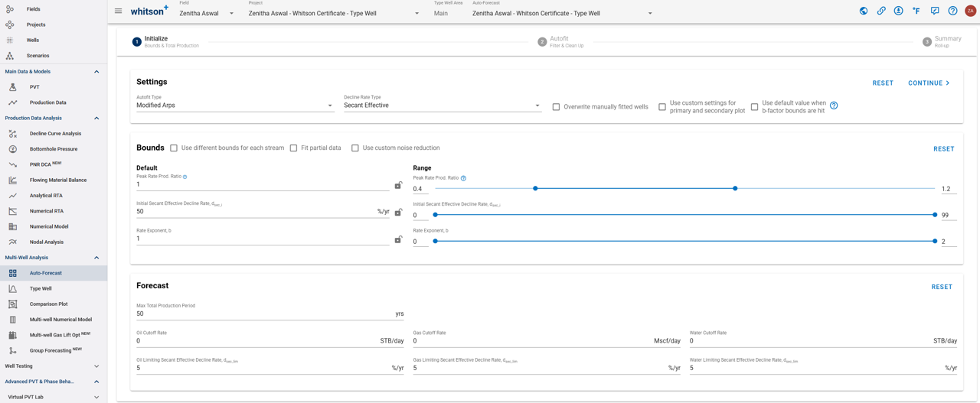Expand the Well Testing section
This screenshot has width=980, height=403.
tap(96, 366)
